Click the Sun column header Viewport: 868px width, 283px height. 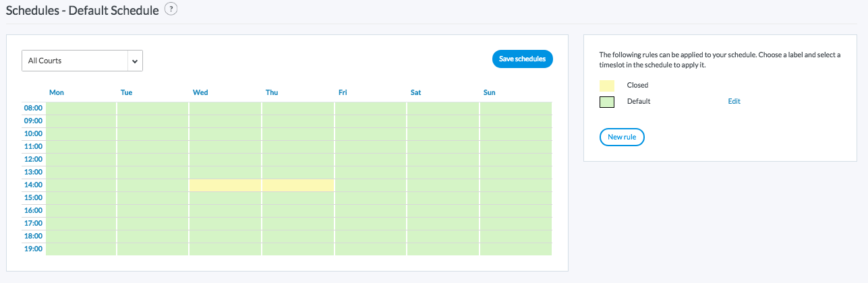[x=489, y=92]
